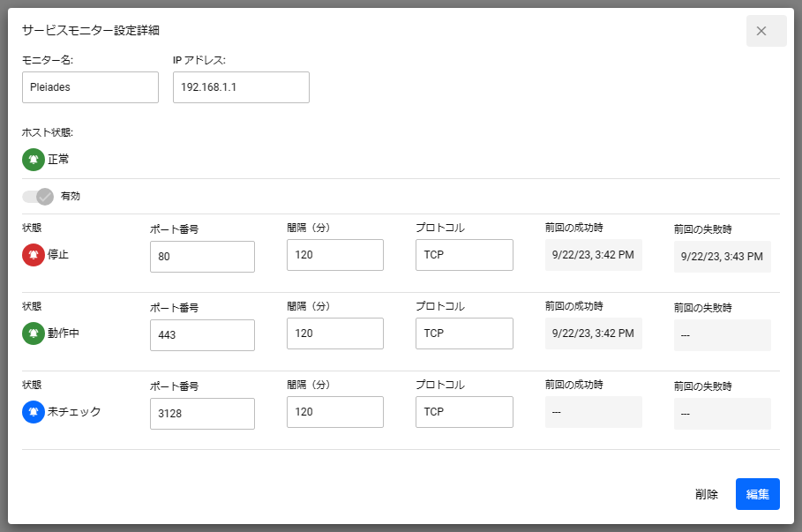Toggle the 有効 switch

39,196
